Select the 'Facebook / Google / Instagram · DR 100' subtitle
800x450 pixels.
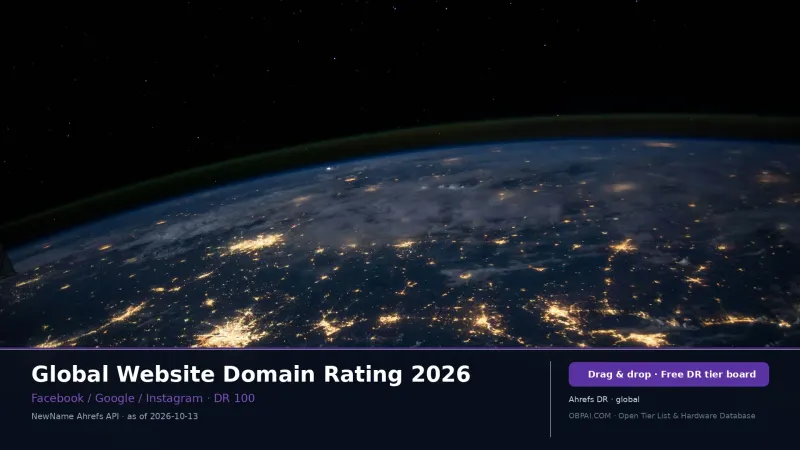click(x=143, y=398)
